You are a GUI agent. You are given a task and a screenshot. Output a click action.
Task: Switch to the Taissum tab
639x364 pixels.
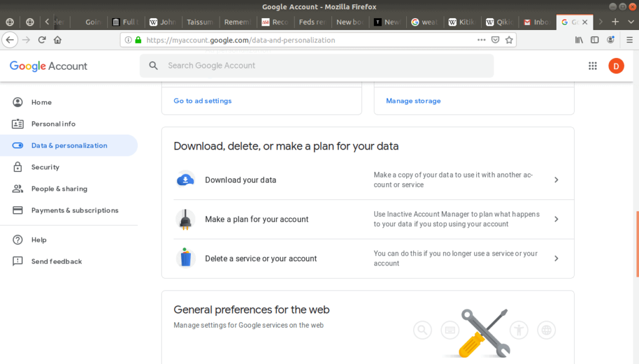(x=200, y=22)
